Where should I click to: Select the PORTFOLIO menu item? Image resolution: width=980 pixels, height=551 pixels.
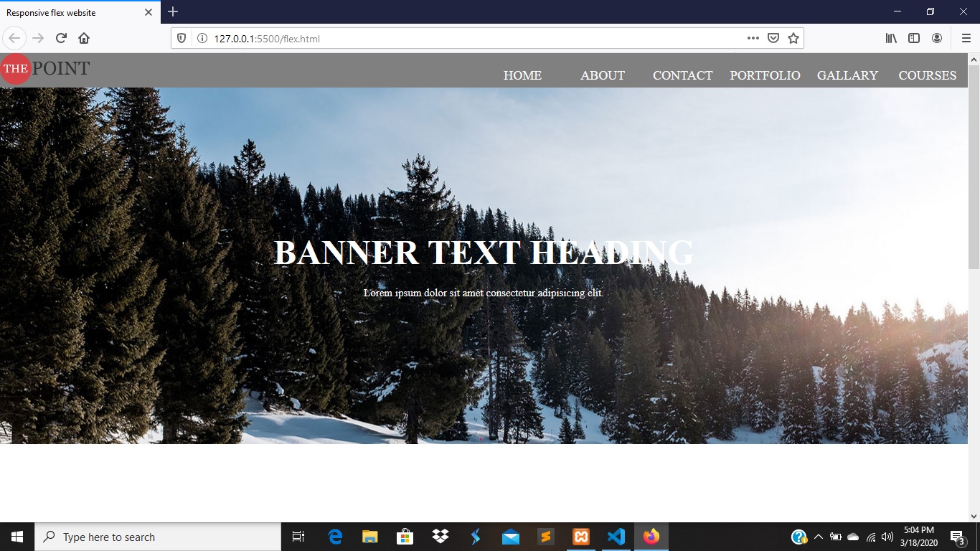[765, 75]
